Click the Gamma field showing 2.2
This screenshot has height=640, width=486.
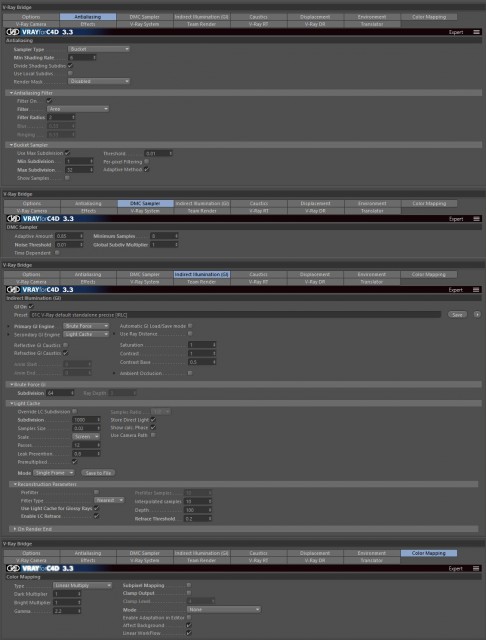tap(67, 611)
